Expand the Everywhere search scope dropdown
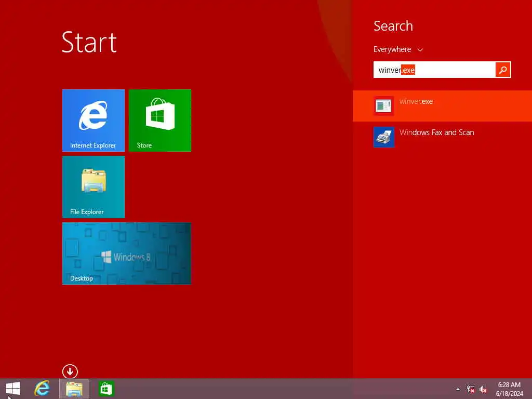 398,49
